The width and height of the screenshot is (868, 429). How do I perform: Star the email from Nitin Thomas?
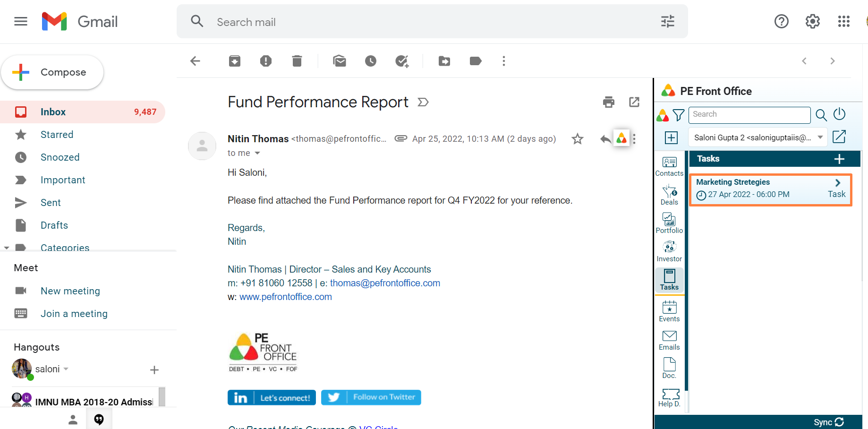(577, 139)
